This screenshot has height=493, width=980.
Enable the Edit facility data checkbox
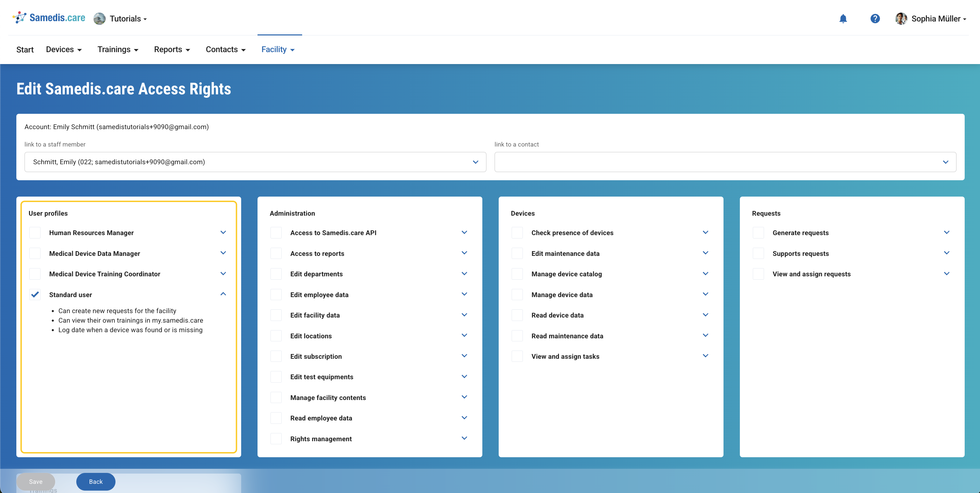(276, 315)
